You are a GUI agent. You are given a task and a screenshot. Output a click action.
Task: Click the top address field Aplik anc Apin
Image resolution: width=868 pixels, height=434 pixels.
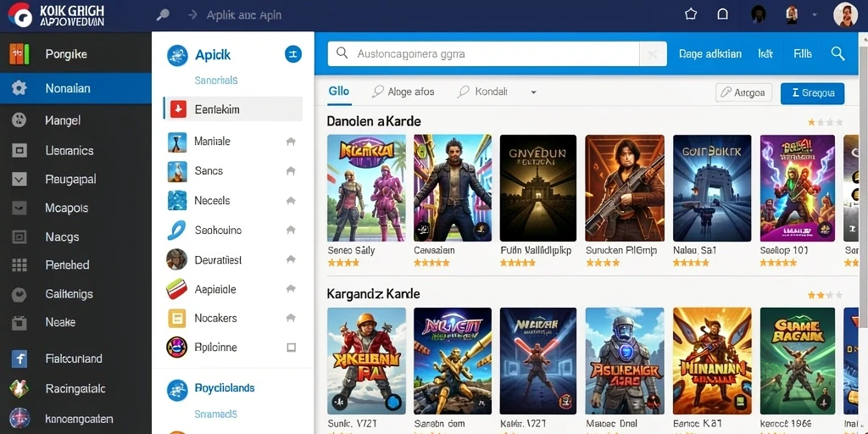coord(243,15)
